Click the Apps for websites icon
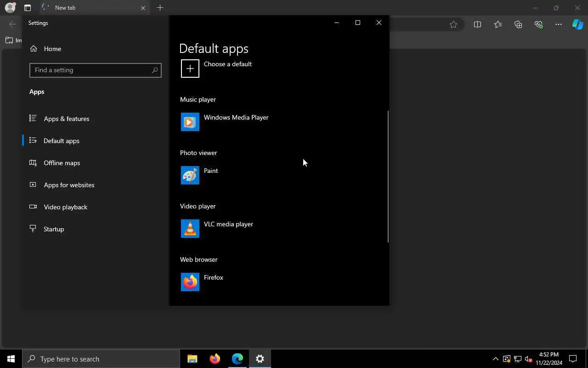This screenshot has width=588, height=368. [33, 184]
